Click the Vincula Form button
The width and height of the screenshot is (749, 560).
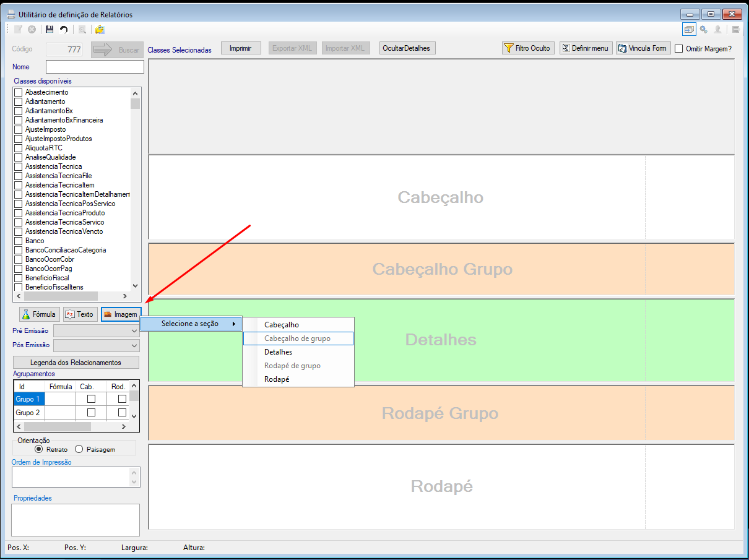643,48
